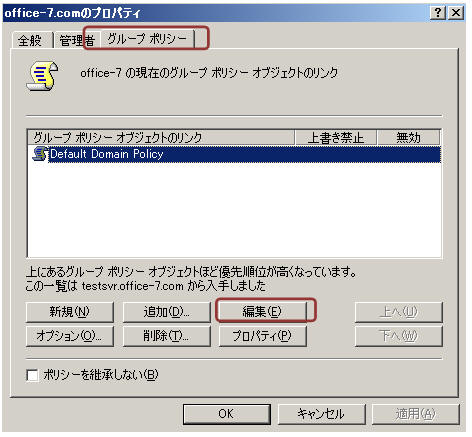This screenshot has width=472, height=437.
Task: Select the Default Domain Policy icon
Action: tap(40, 154)
